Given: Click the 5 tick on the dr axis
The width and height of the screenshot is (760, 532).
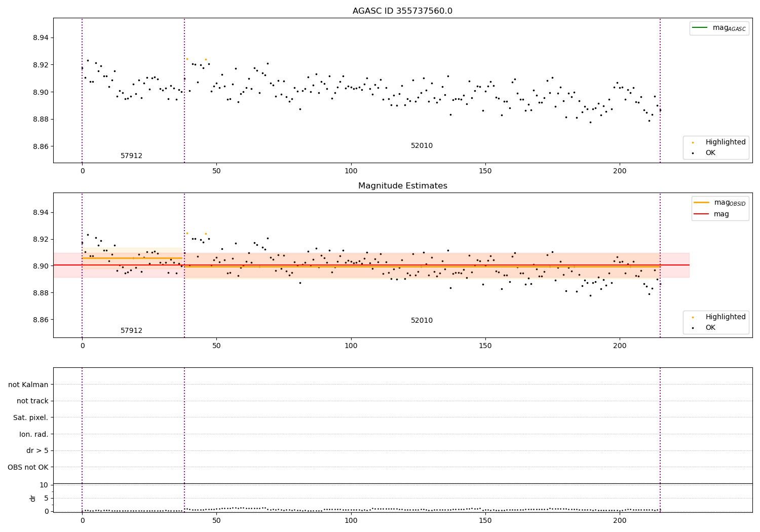Looking at the screenshot, I should point(46,498).
